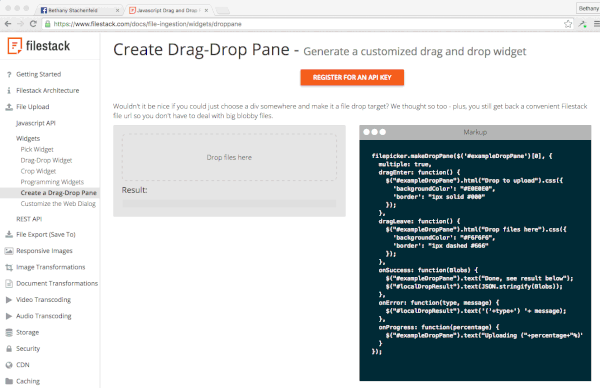Click the Video Transcoding play icon

(x=9, y=300)
